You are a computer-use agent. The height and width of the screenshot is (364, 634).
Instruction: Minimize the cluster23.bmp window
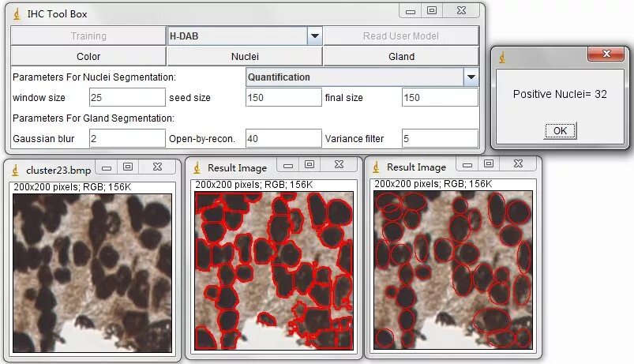click(107, 167)
